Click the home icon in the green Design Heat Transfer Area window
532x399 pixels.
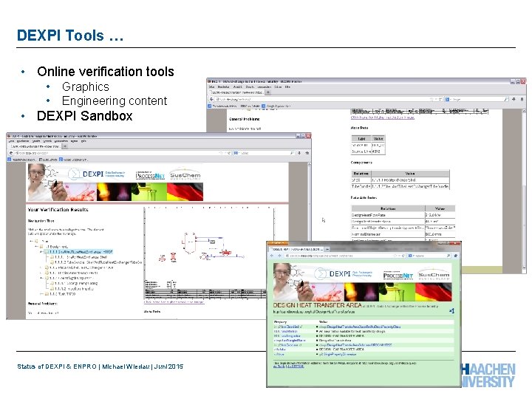click(x=456, y=256)
